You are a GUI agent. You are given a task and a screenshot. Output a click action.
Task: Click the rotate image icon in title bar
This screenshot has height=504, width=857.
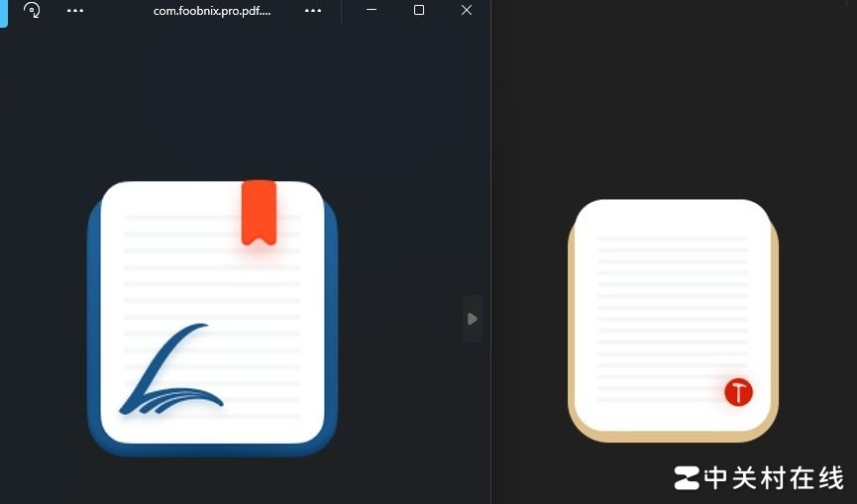click(x=32, y=11)
